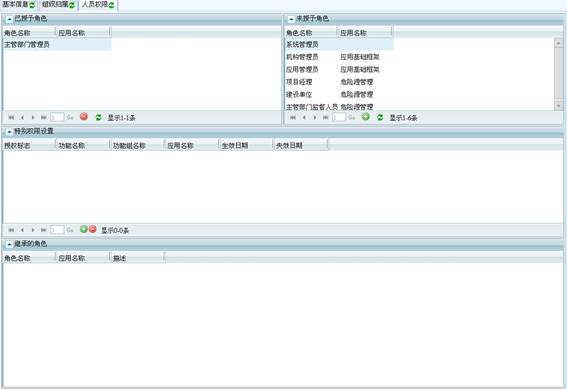567x389 pixels.
Task: Click 危险源管理 cell in 项目经理 row
Action: point(357,82)
